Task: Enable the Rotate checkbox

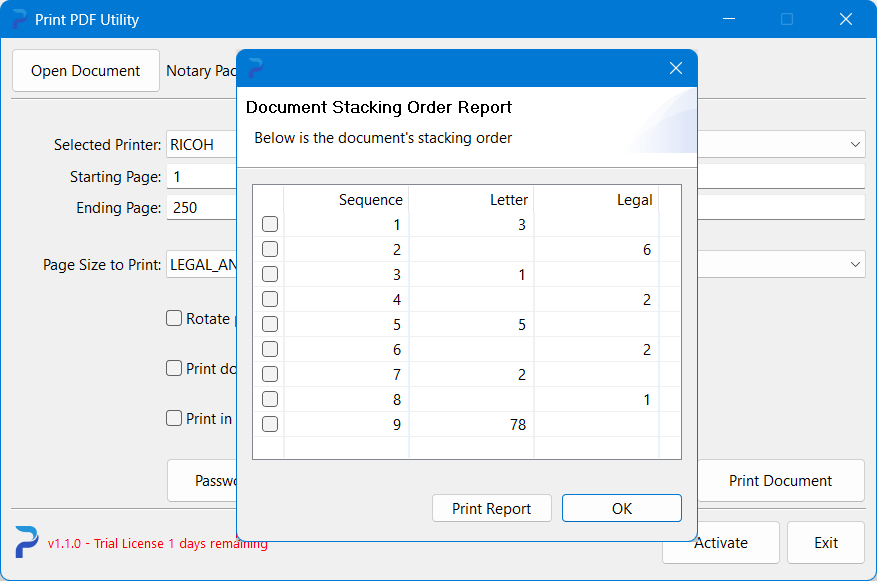Action: point(174,319)
